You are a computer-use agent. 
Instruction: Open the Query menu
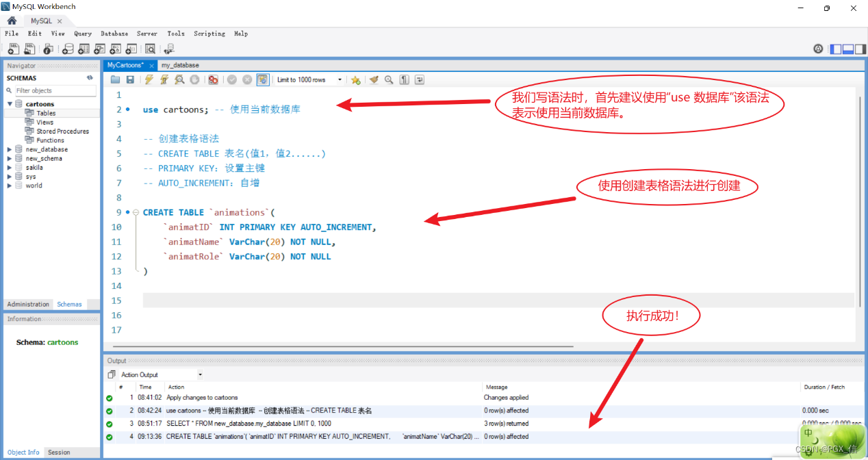pyautogui.click(x=83, y=34)
